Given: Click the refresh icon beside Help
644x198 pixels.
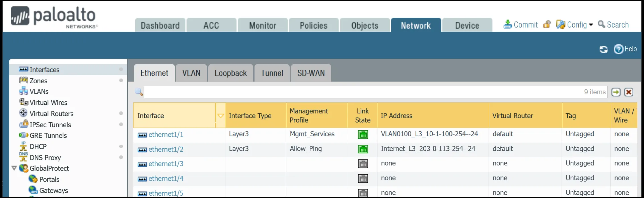Looking at the screenshot, I should (x=603, y=49).
